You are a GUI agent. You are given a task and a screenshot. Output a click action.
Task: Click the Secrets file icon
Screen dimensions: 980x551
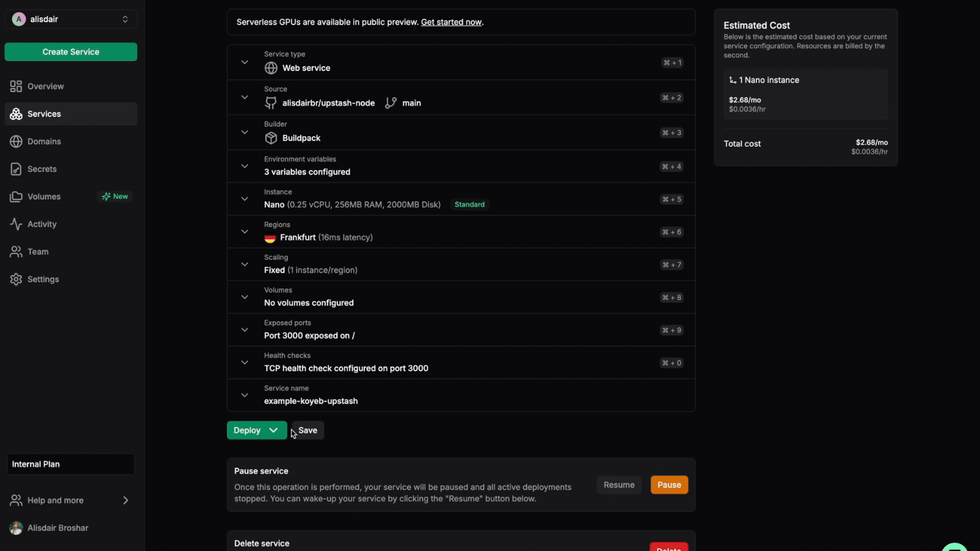pos(16,169)
